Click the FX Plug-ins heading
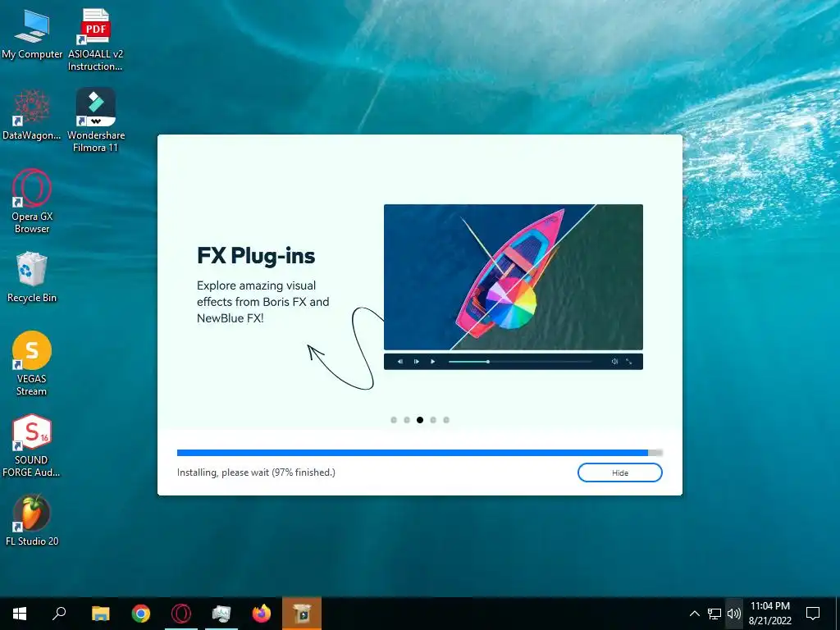 click(256, 256)
